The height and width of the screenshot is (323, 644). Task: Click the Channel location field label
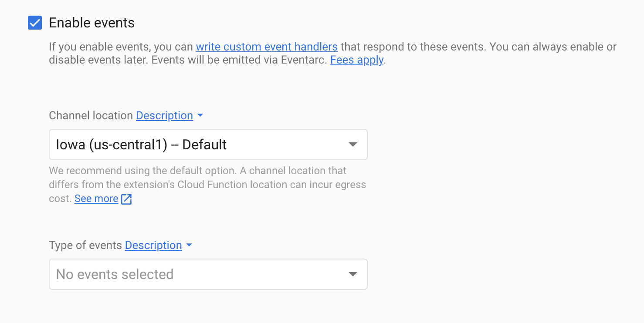point(91,115)
